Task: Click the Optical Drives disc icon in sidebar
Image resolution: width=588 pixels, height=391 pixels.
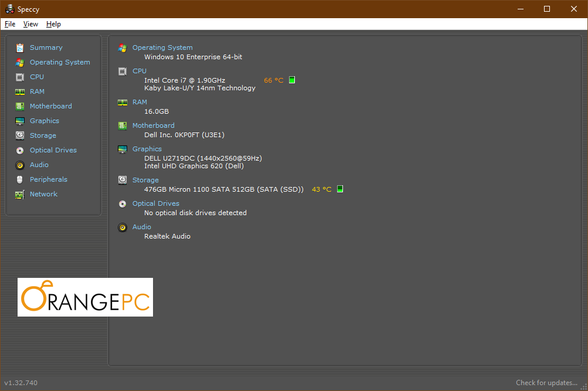Action: pos(20,150)
